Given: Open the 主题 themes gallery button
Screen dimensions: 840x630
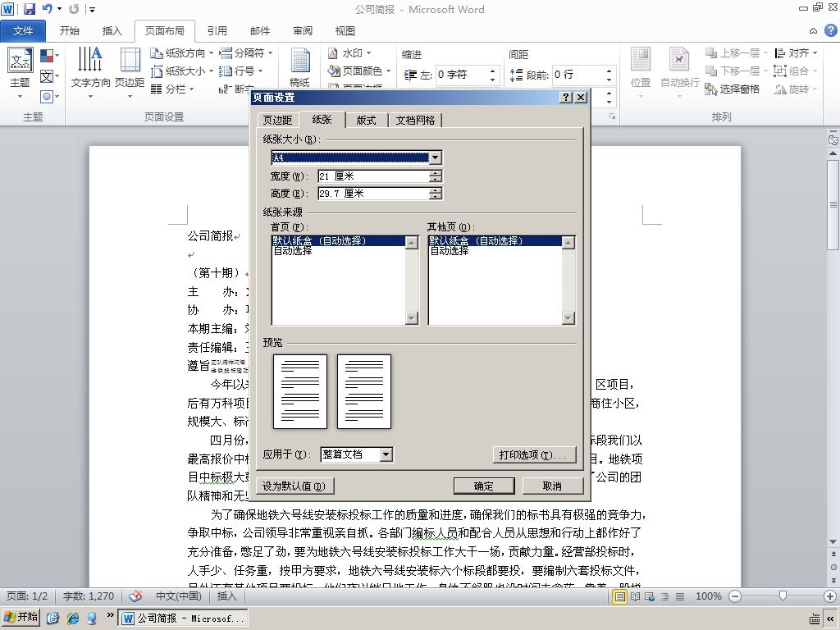Looking at the screenshot, I should click(20, 73).
